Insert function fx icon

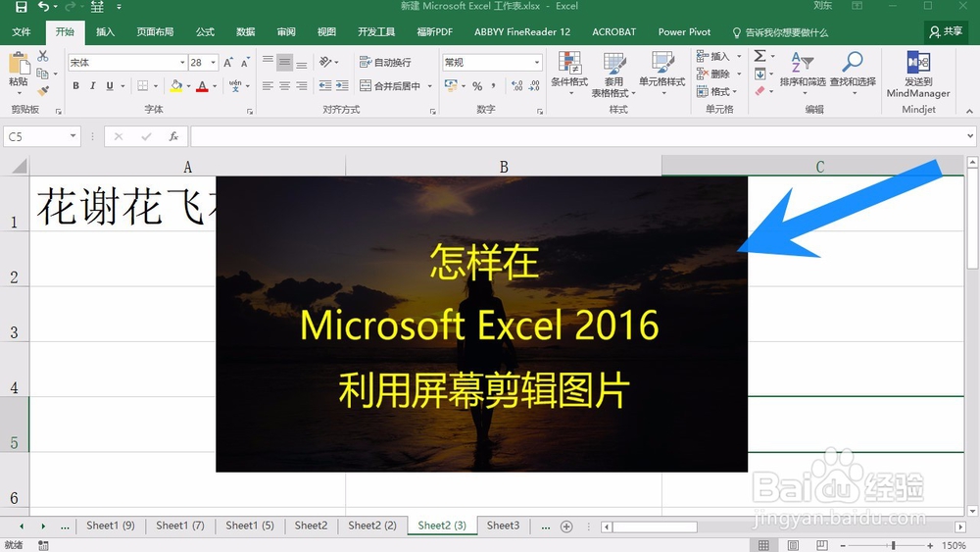click(173, 136)
